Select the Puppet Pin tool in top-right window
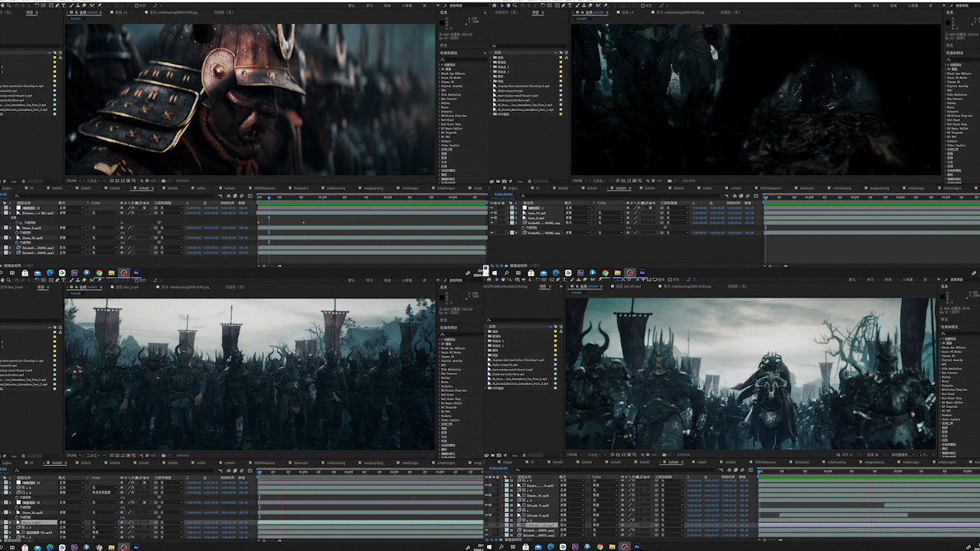 click(606, 5)
